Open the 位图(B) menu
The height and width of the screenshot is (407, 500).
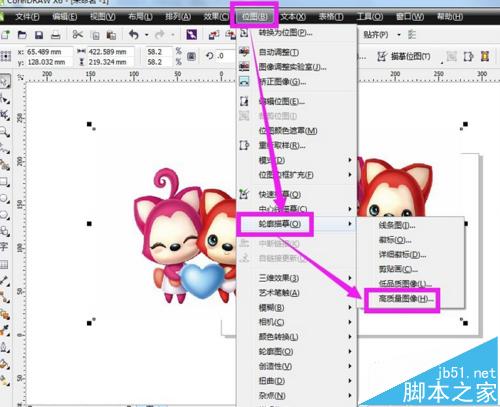(x=254, y=17)
